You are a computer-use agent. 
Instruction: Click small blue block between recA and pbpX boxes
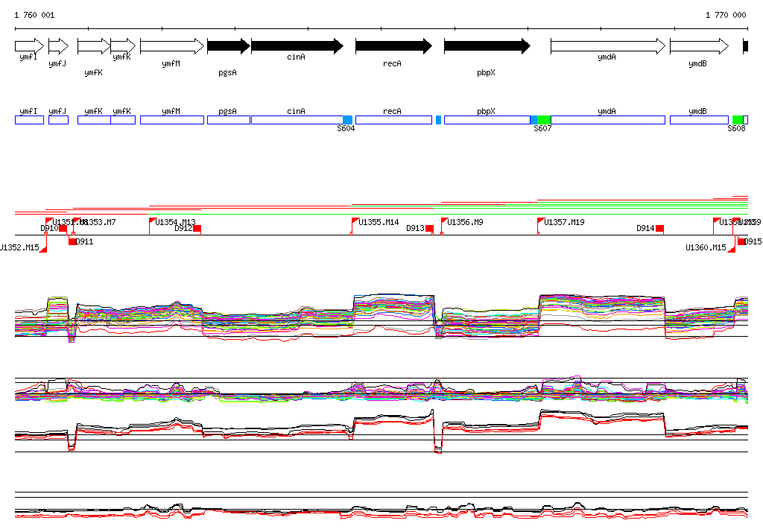(438, 120)
